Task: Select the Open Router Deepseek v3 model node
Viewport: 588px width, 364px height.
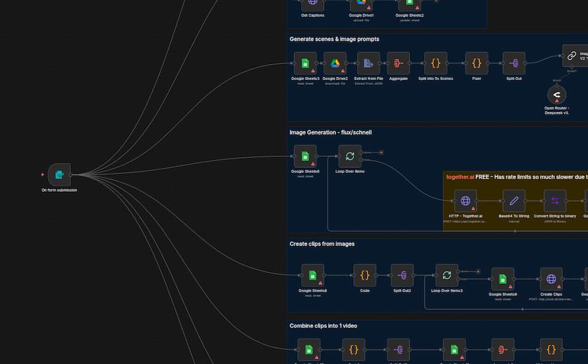Action: pos(557,95)
